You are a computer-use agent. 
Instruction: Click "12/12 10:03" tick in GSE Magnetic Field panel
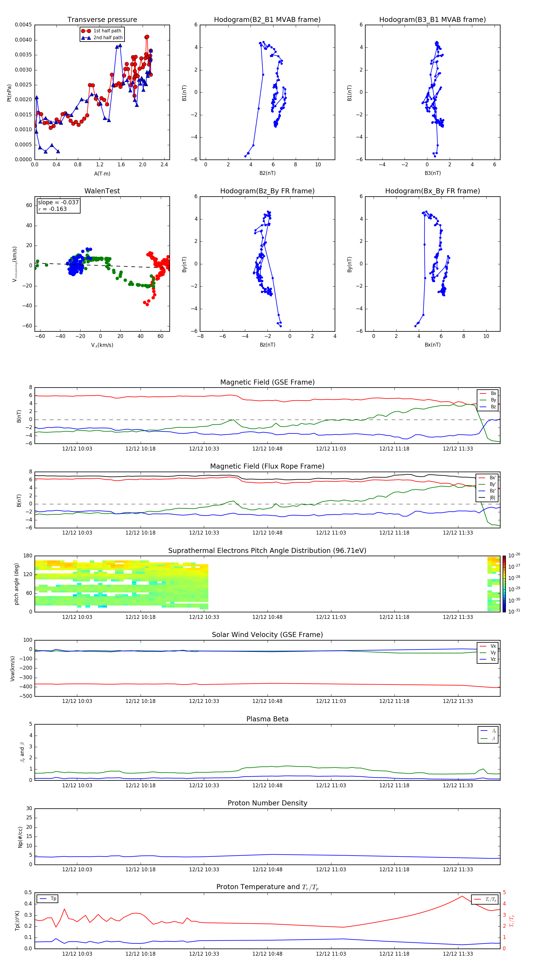point(77,448)
